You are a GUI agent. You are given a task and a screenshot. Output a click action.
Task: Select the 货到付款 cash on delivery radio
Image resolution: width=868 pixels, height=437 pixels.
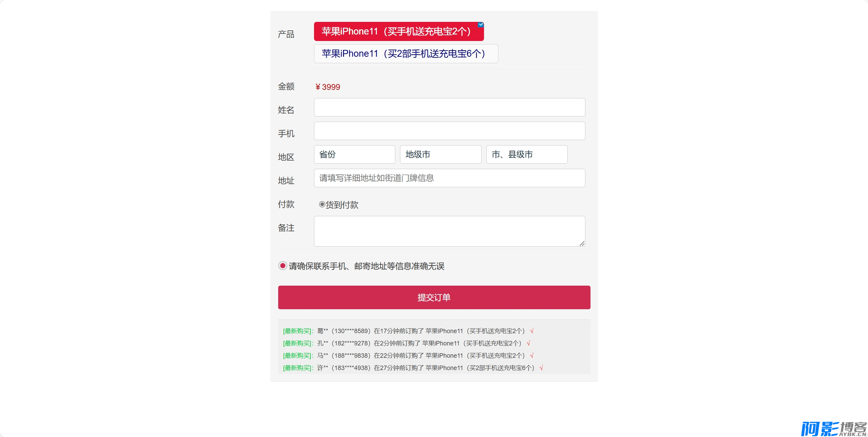pyautogui.click(x=322, y=204)
